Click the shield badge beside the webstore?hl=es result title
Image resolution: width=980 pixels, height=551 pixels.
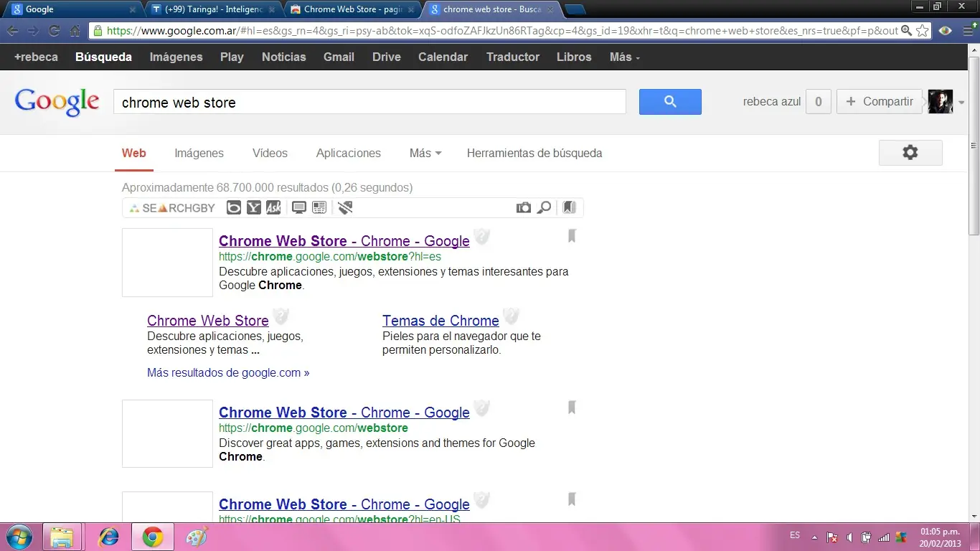coord(482,237)
